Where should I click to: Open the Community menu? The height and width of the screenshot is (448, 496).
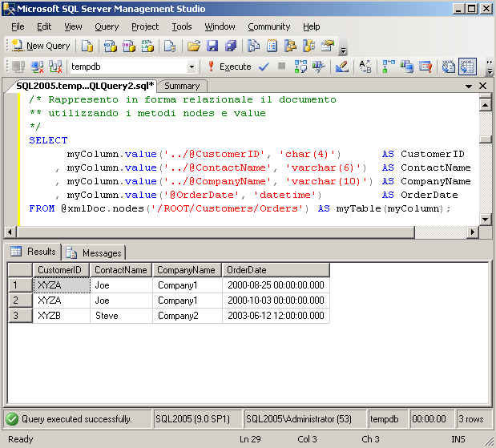pos(269,27)
